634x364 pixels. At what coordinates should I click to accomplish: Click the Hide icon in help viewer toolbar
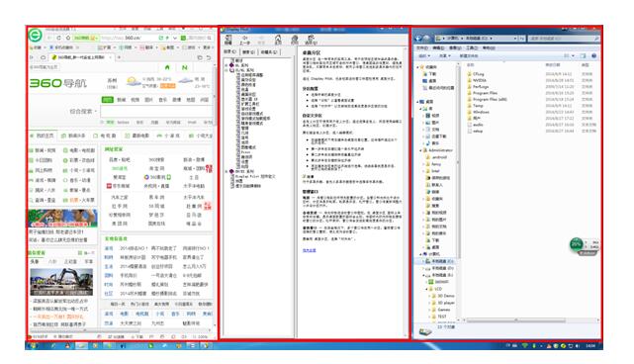click(x=228, y=40)
